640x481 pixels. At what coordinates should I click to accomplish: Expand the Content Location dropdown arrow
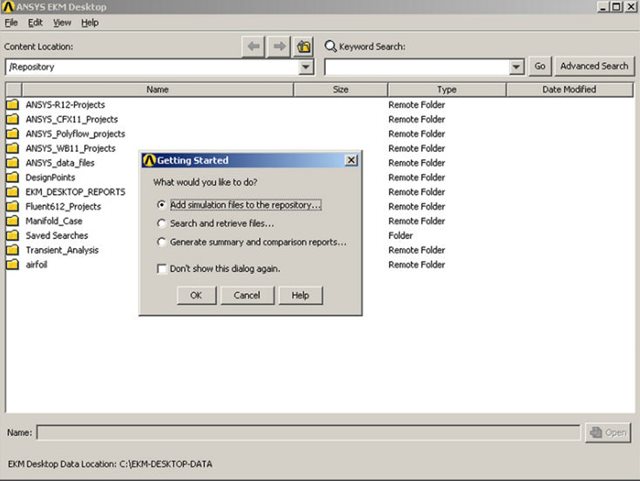tap(306, 67)
